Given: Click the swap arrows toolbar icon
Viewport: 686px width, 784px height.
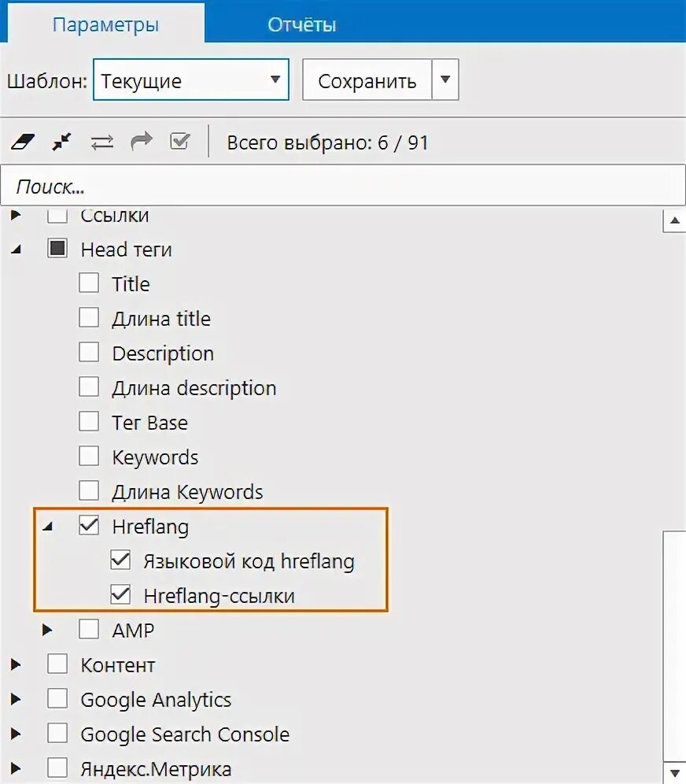Looking at the screenshot, I should click(102, 142).
